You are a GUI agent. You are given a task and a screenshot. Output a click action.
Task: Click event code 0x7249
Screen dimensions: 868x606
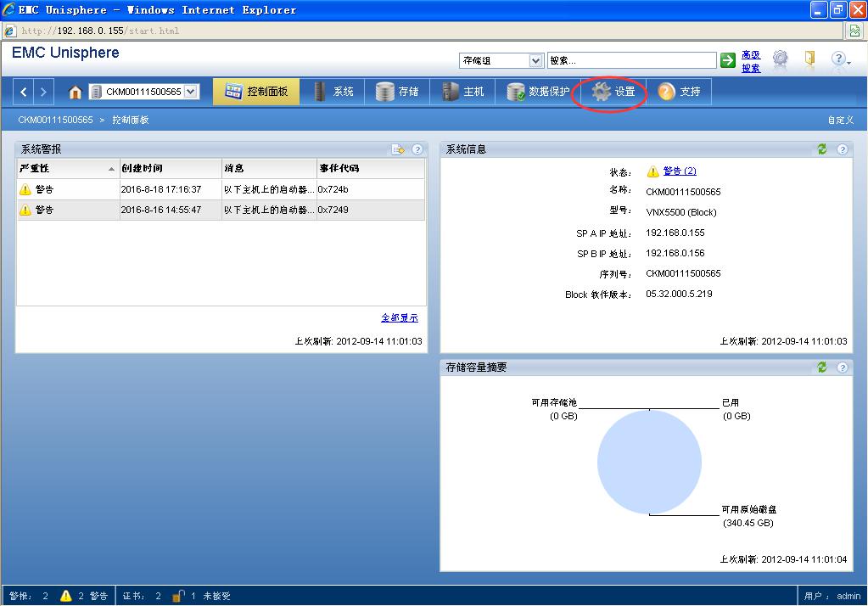pyautogui.click(x=333, y=210)
